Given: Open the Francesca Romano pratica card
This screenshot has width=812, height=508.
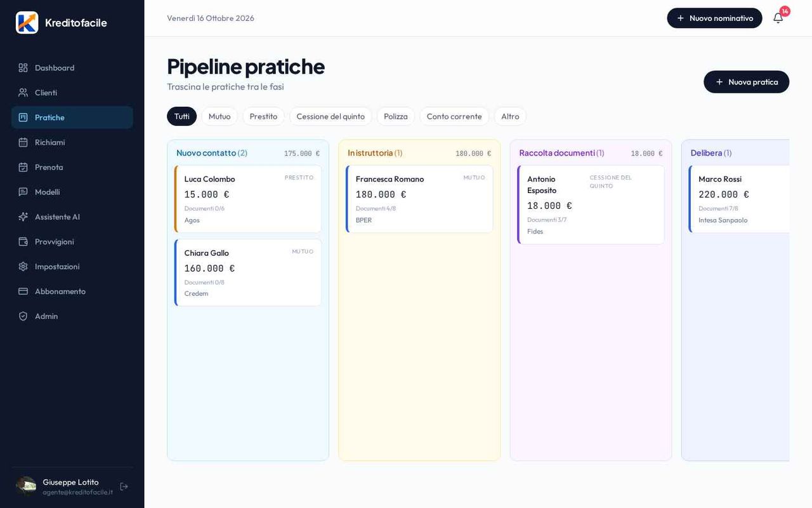Looking at the screenshot, I should click(x=419, y=199).
